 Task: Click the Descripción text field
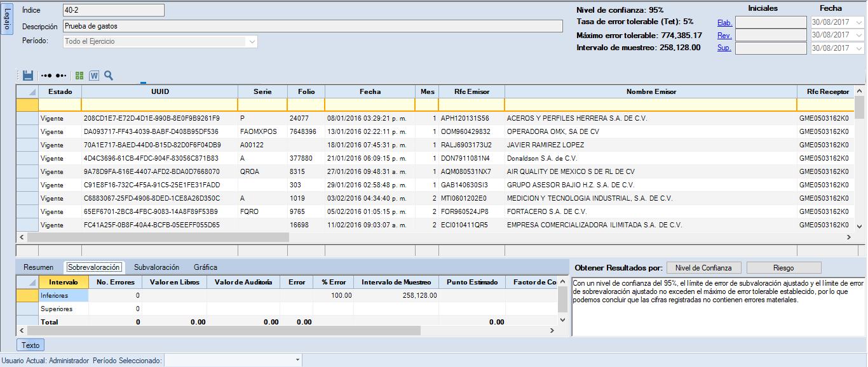313,26
